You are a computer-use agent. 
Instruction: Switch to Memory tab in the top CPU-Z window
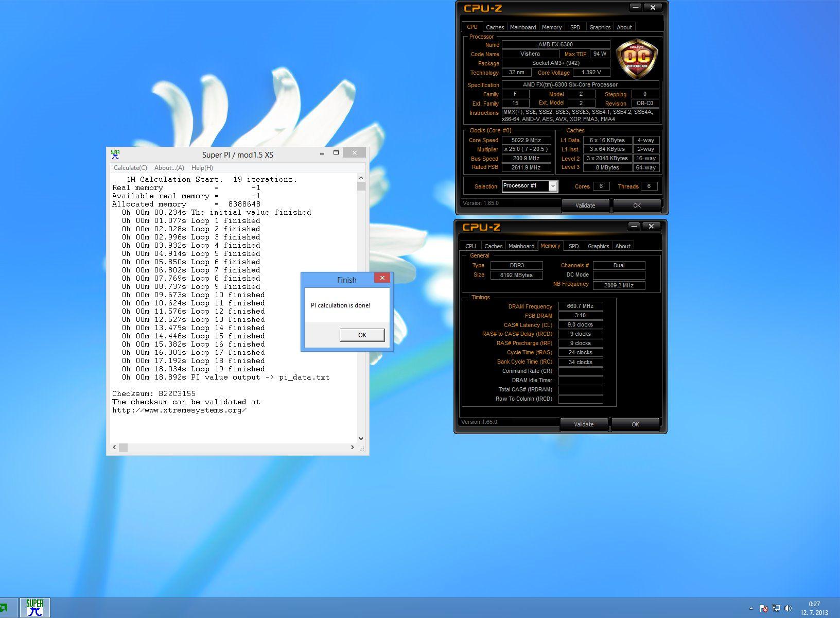point(552,27)
